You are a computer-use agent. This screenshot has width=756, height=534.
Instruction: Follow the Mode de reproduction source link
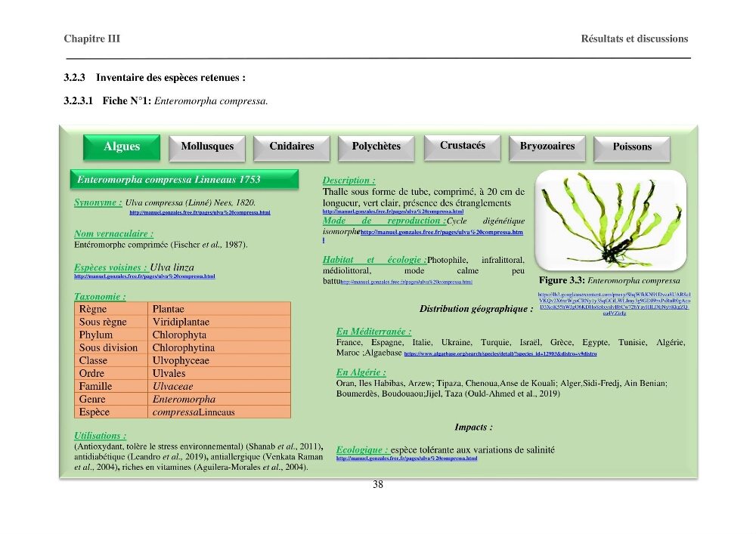click(442, 232)
